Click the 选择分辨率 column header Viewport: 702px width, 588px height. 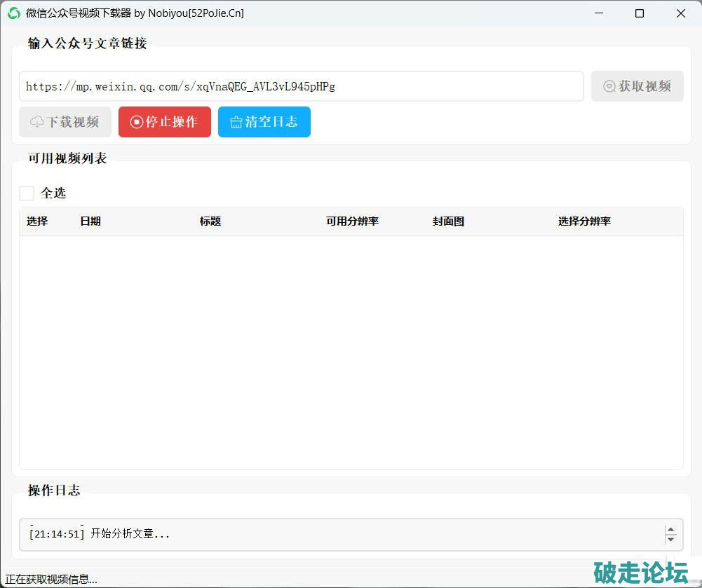(584, 221)
